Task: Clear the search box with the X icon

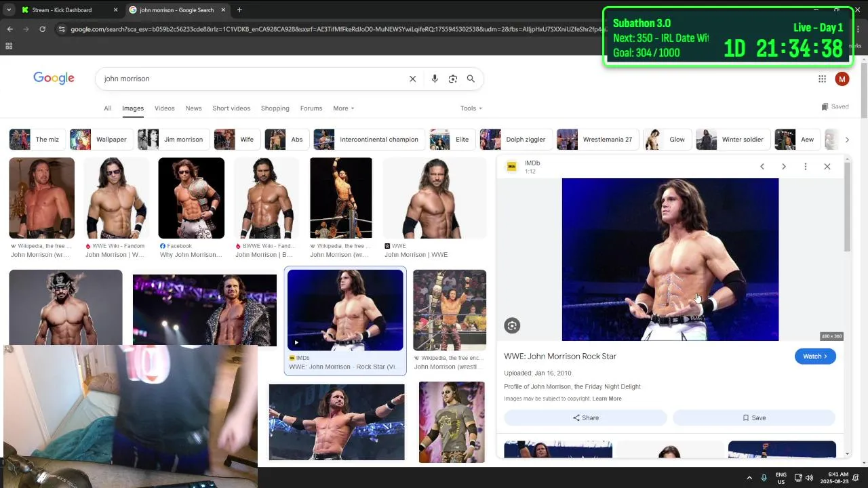Action: pos(412,79)
